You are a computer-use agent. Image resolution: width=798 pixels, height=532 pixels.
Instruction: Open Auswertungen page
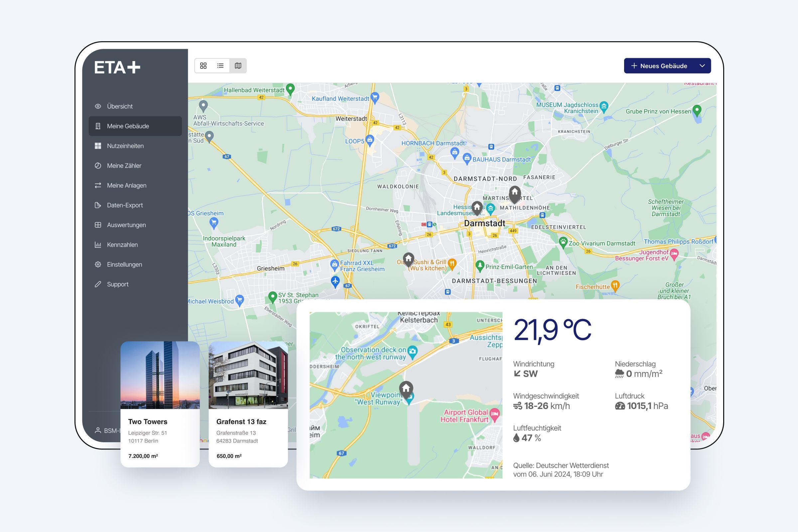coord(135,225)
